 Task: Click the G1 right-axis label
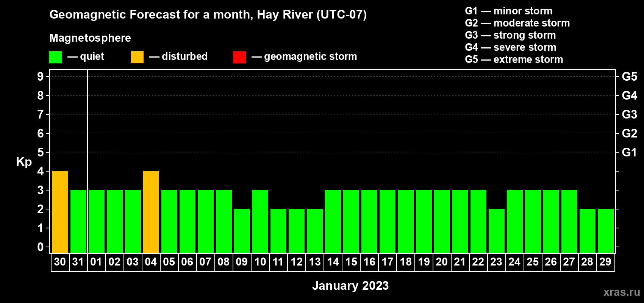[x=630, y=152]
